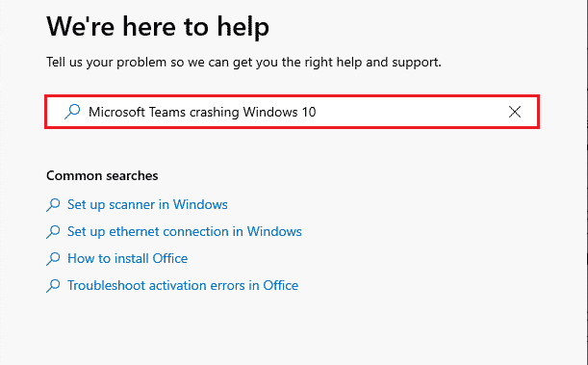Open Set up scanner in Windows
This screenshot has width=588, height=365.
147,204
